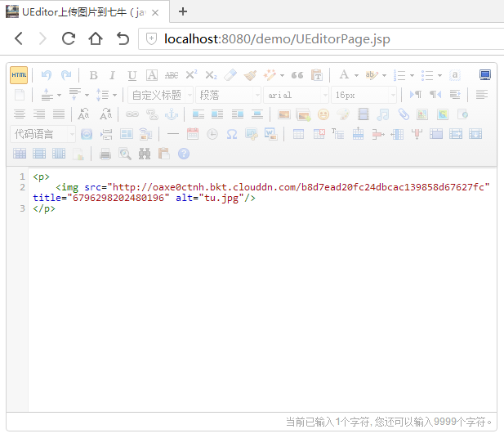Toggle blockquote quotation marks icon

click(297, 75)
